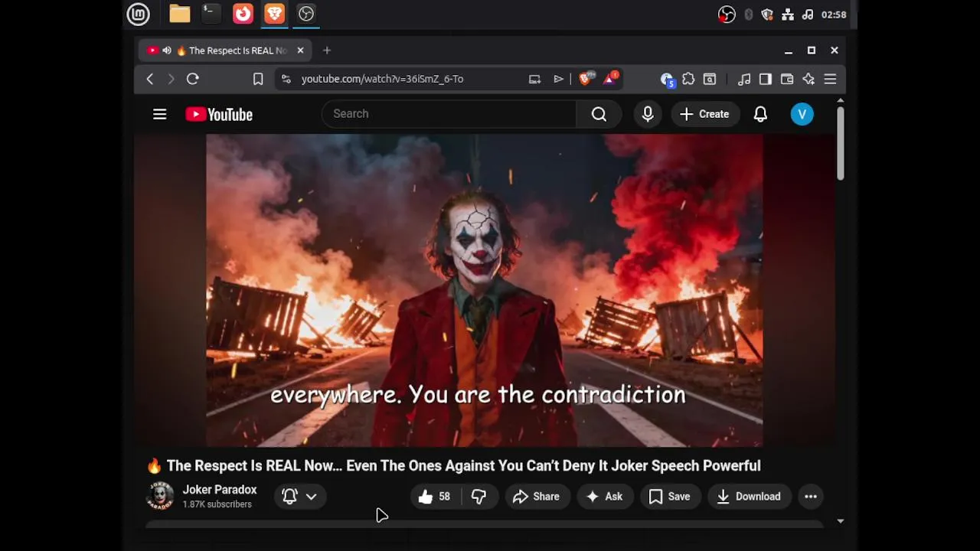980x551 pixels.
Task: Click the Share button
Action: pyautogui.click(x=537, y=497)
